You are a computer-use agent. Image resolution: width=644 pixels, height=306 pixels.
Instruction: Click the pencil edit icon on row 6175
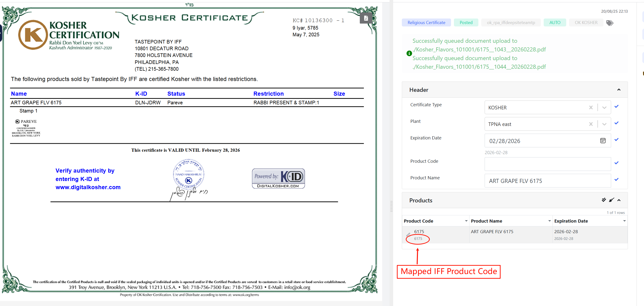[x=408, y=235]
